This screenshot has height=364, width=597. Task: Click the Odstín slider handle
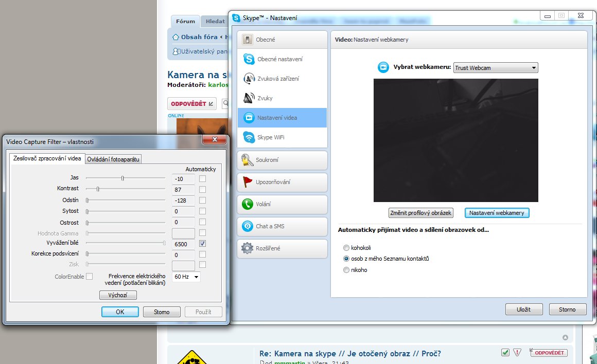[x=87, y=200]
